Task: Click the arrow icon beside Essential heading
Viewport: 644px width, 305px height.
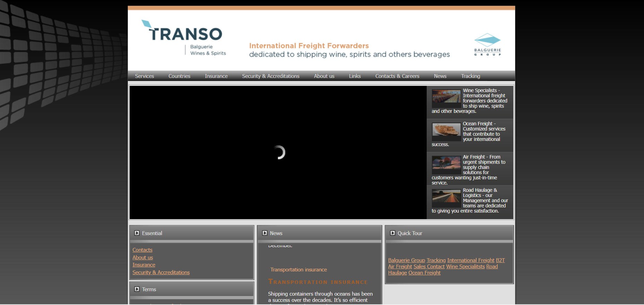Action: coord(137,233)
